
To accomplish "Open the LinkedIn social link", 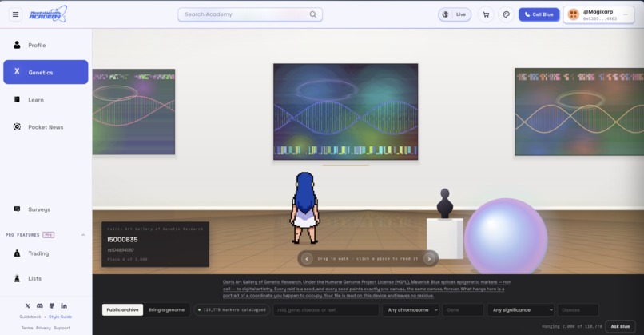I will (64, 305).
